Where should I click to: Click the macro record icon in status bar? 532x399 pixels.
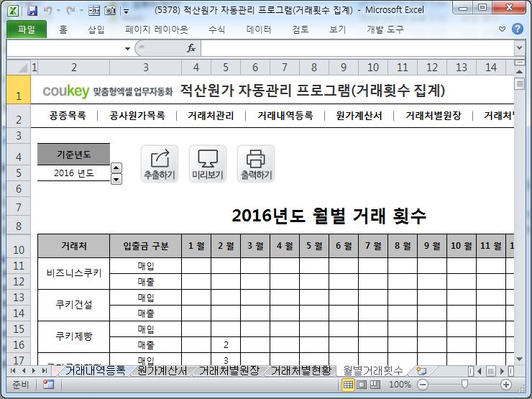pos(48,385)
